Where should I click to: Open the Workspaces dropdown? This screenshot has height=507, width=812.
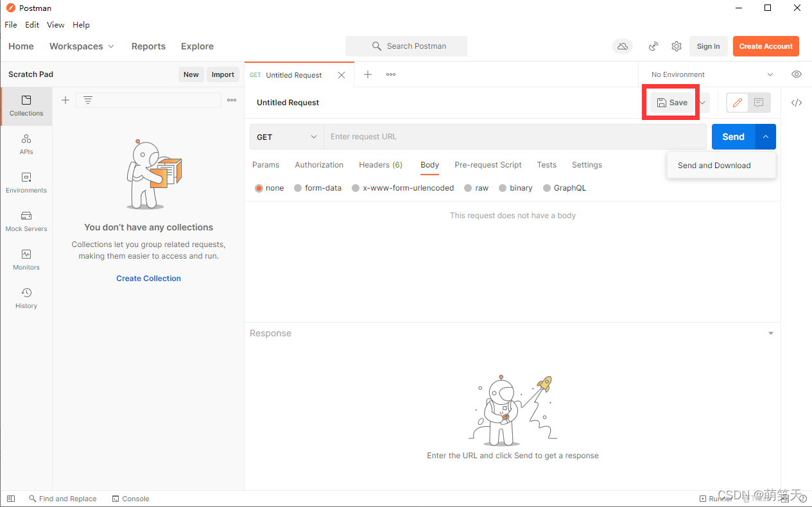point(82,46)
